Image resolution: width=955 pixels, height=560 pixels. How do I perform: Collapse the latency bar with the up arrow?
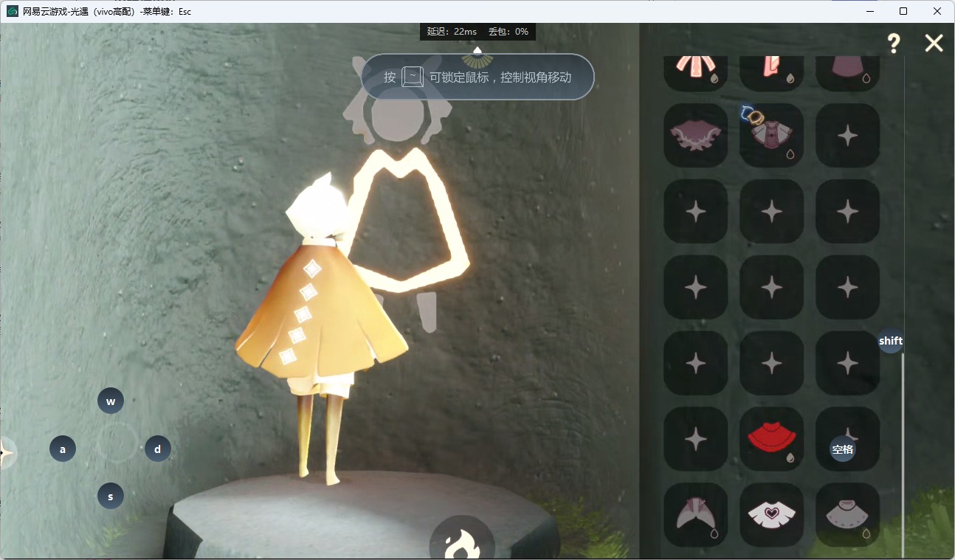tap(477, 50)
